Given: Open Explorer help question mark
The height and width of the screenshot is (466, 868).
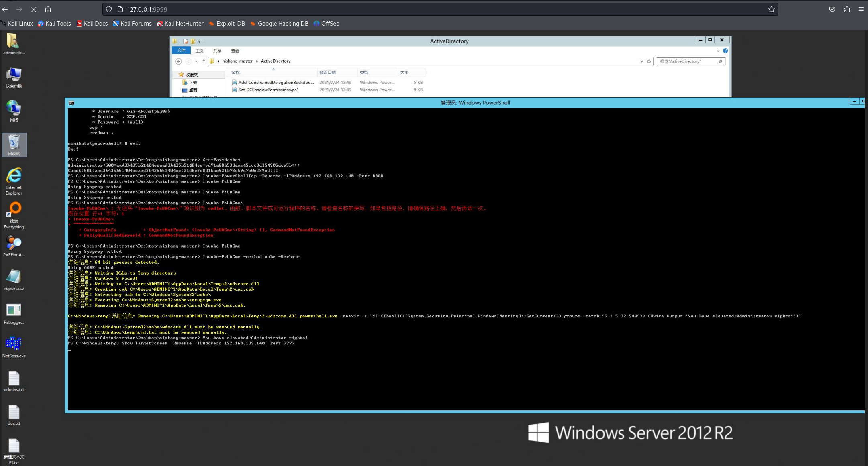Looking at the screenshot, I should (725, 51).
